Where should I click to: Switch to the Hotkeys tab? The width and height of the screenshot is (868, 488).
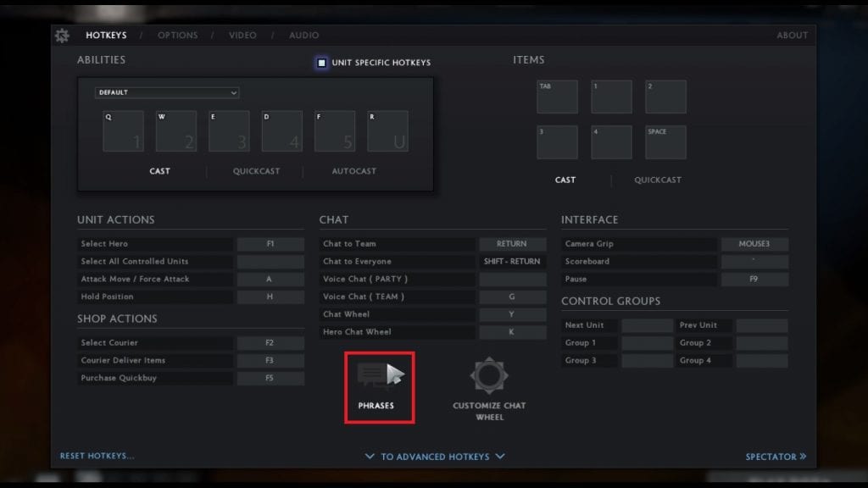(106, 35)
